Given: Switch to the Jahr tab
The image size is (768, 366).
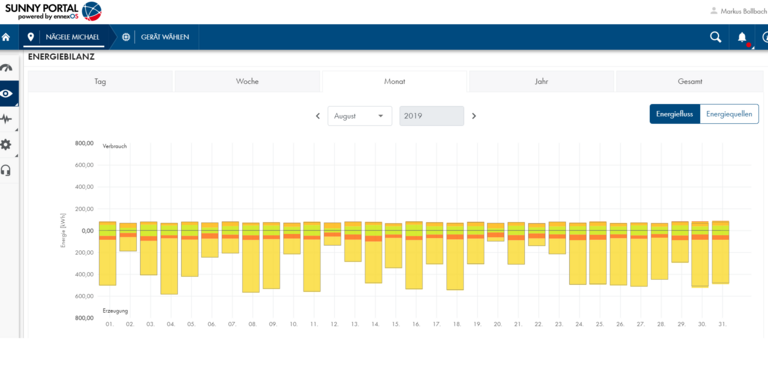Looking at the screenshot, I should click(541, 82).
